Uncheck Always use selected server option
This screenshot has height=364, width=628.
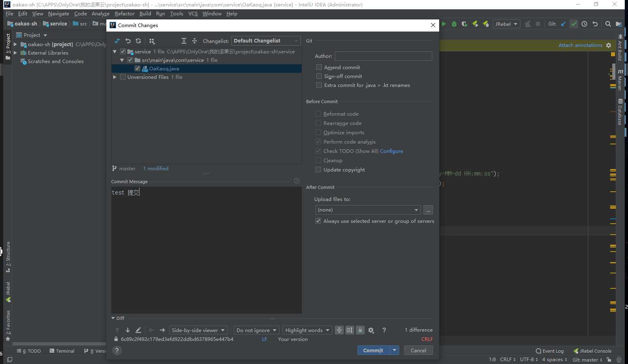[318, 221]
